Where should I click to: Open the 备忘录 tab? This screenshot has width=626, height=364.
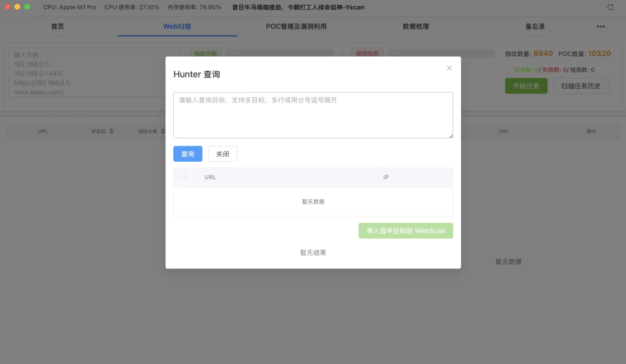click(535, 26)
